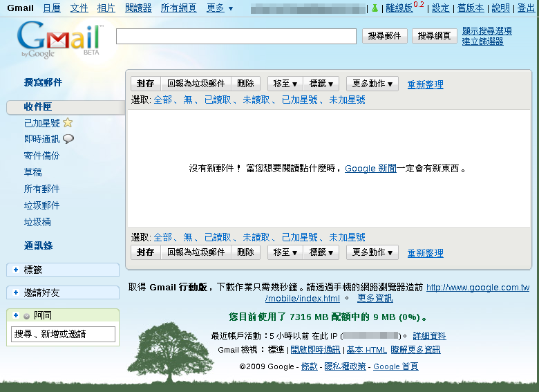Open 相片 in the top navigation
The width and height of the screenshot is (539, 392).
point(106,8)
